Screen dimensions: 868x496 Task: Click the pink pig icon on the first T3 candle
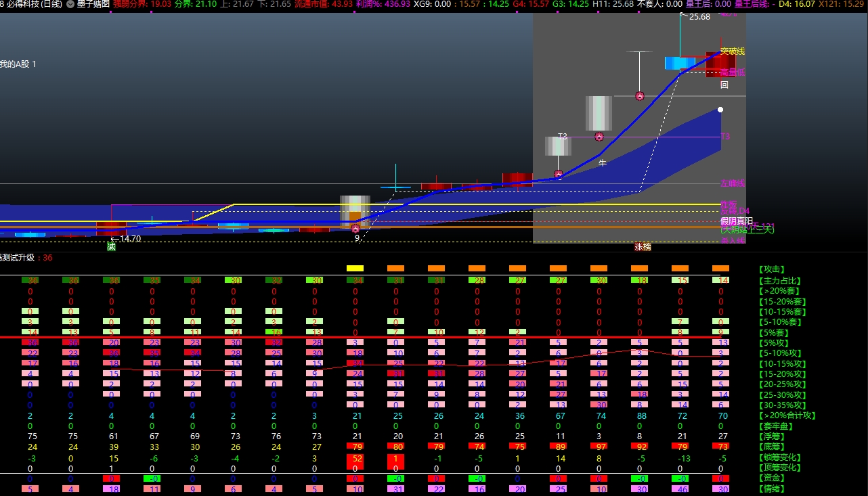[x=559, y=175]
